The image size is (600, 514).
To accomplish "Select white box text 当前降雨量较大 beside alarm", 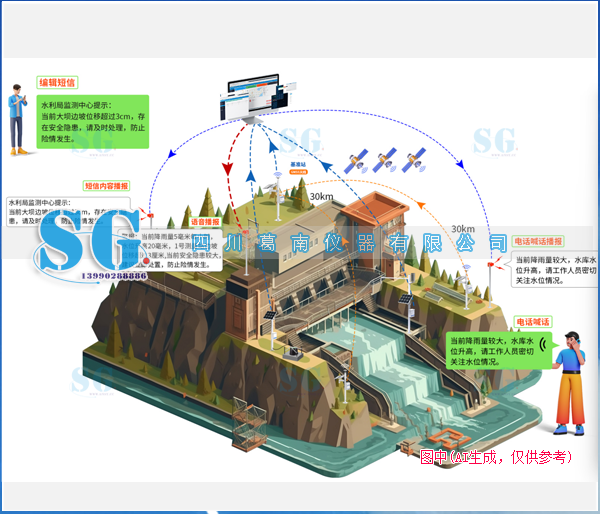I will point(554,270).
